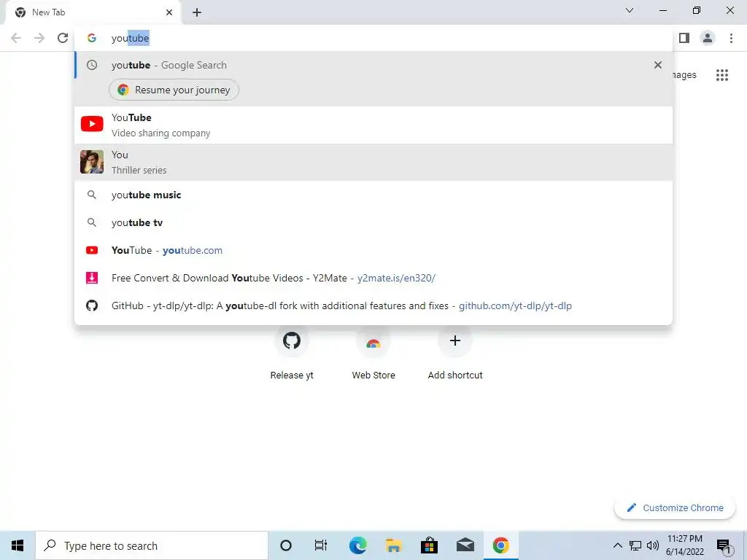The width and height of the screenshot is (747, 560).
Task: Open the notification center icon
Action: (725, 547)
